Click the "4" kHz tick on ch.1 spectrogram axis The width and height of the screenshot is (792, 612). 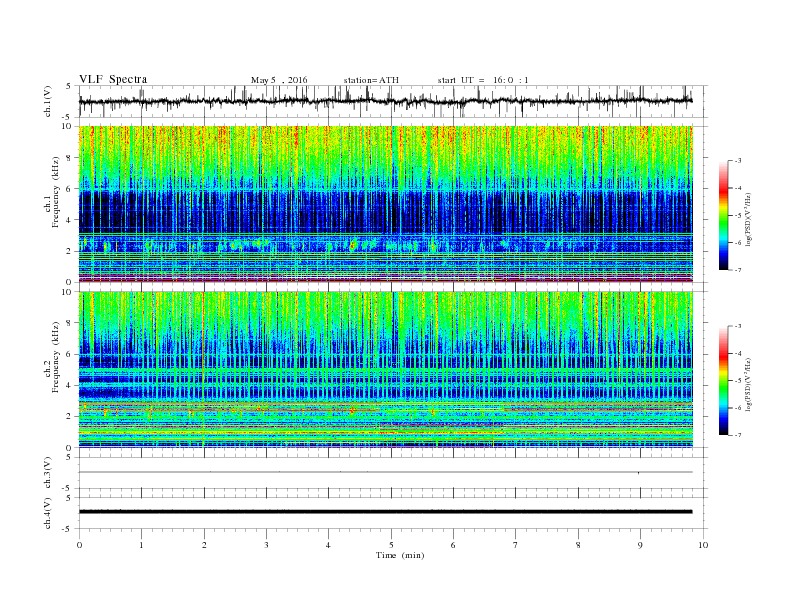pyautogui.click(x=70, y=220)
